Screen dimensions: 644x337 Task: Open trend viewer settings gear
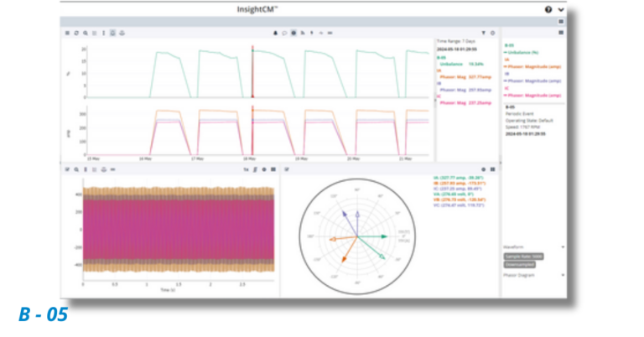tap(491, 33)
